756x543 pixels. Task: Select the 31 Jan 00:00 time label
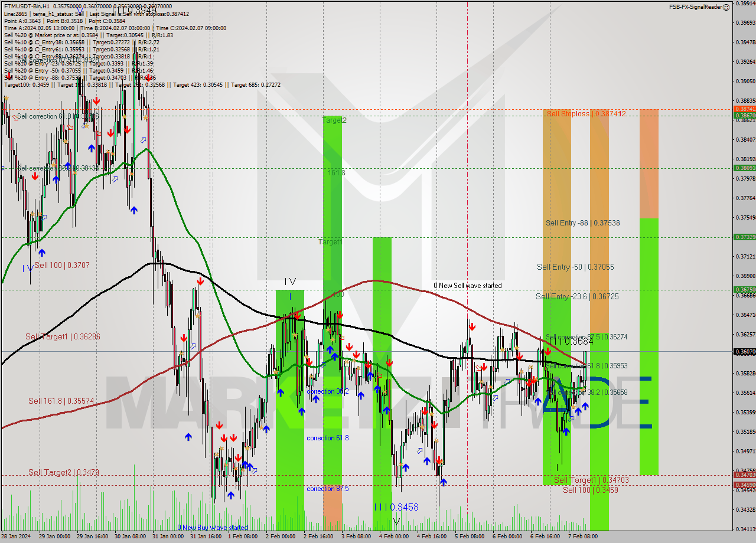(168, 537)
